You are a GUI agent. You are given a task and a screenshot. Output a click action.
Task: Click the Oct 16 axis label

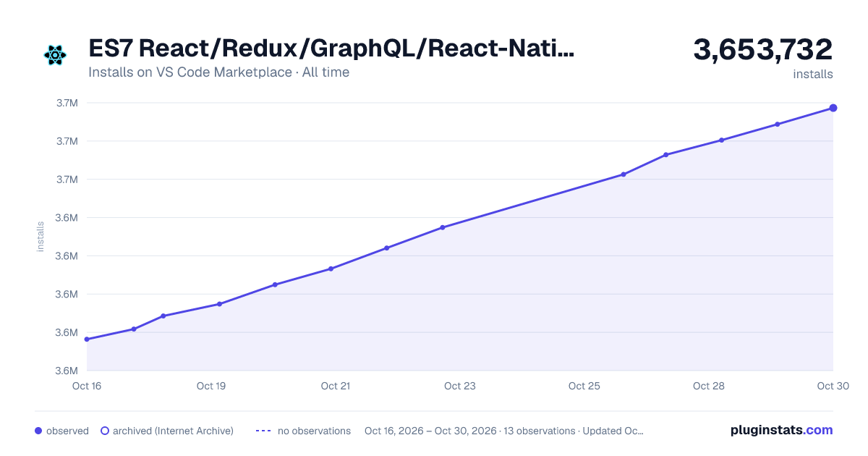pyautogui.click(x=87, y=386)
